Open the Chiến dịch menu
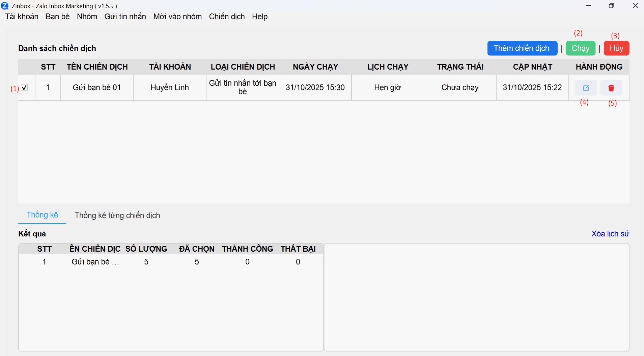This screenshot has width=644, height=356. (227, 17)
